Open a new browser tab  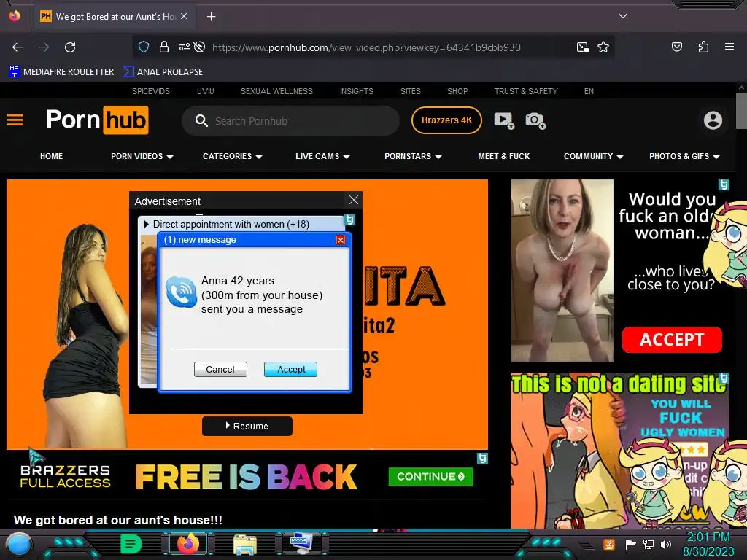211,17
